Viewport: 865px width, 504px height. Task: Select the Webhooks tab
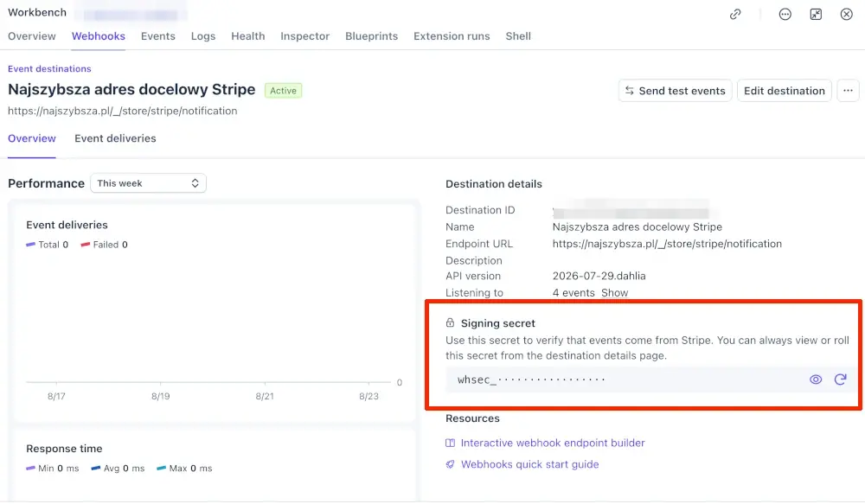99,36
